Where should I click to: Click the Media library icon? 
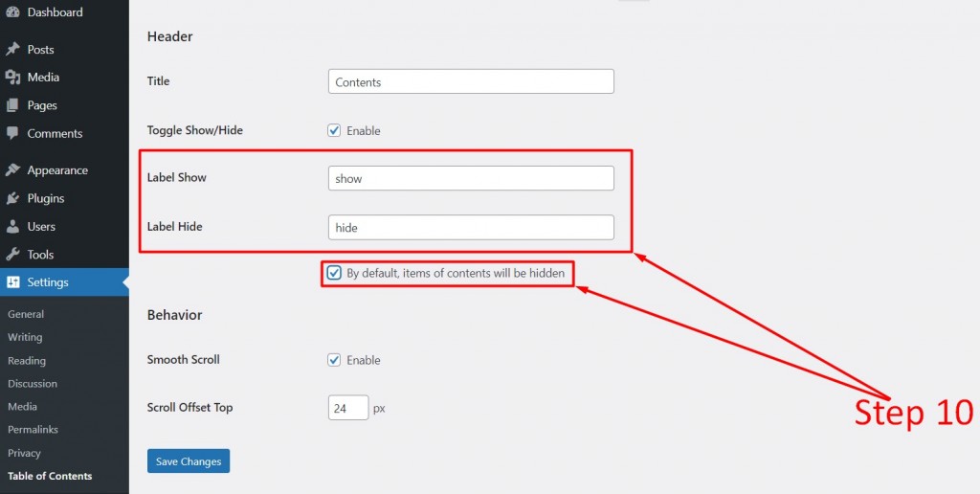pyautogui.click(x=12, y=77)
